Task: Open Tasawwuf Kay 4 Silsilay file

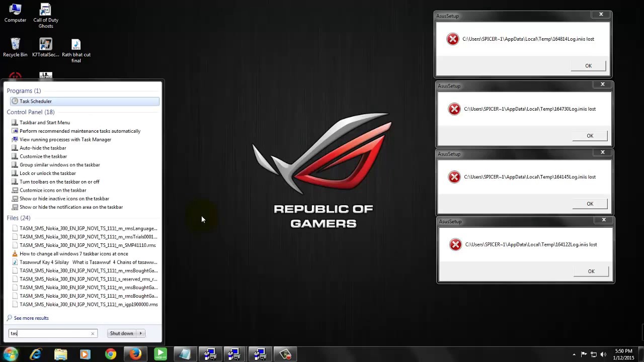Action: click(x=85, y=262)
